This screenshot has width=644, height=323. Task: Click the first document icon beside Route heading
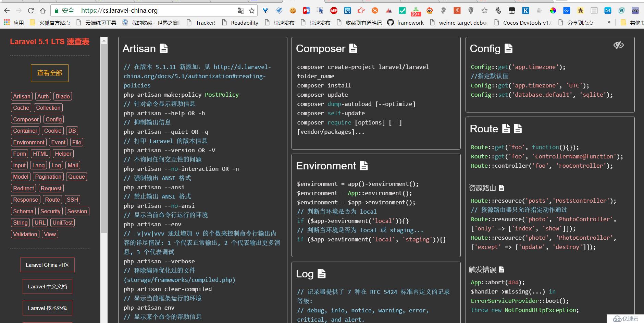tap(506, 129)
